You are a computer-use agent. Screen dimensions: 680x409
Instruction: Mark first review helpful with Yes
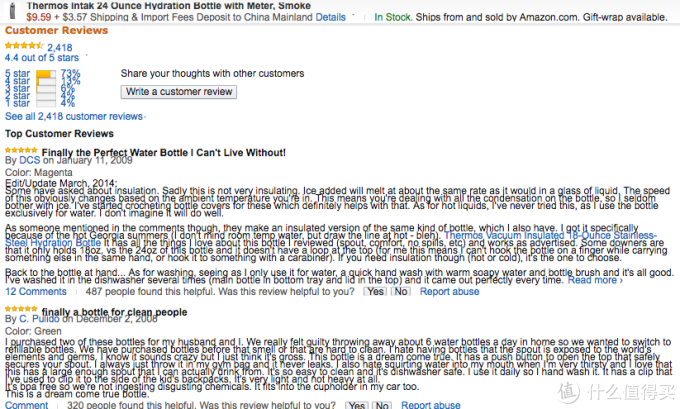[x=375, y=291]
